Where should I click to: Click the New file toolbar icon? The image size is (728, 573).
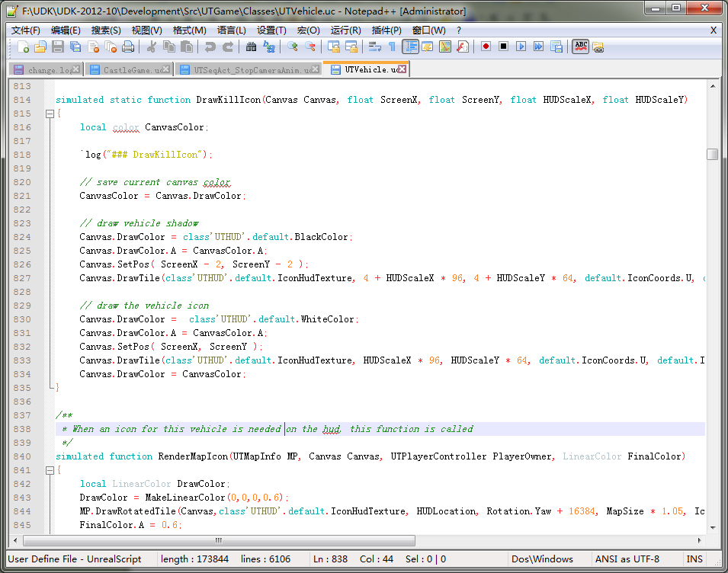[23, 46]
